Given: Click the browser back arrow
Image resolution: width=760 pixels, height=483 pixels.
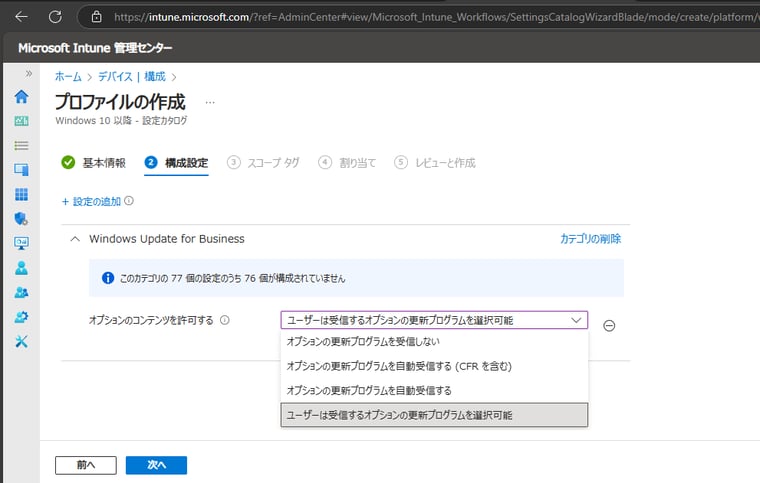Looking at the screenshot, I should click(x=21, y=17).
